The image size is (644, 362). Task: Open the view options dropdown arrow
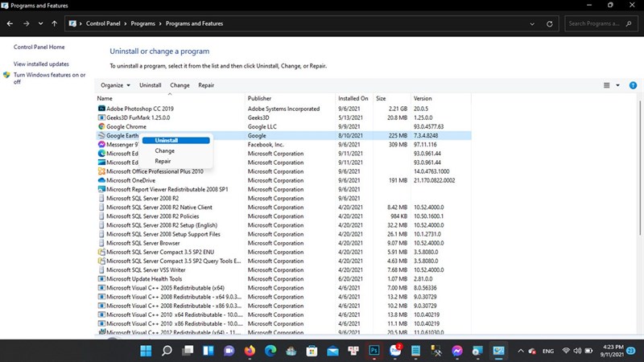pyautogui.click(x=617, y=85)
